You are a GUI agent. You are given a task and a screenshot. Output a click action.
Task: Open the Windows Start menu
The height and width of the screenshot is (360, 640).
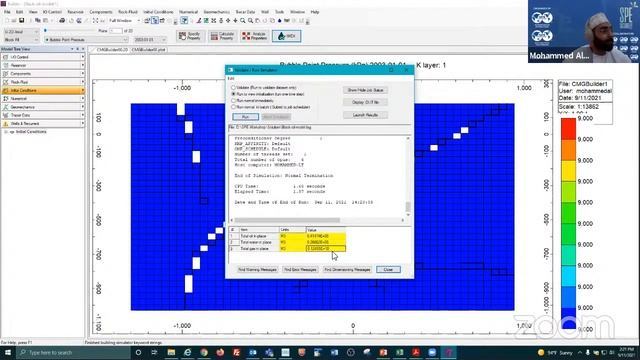[8, 352]
